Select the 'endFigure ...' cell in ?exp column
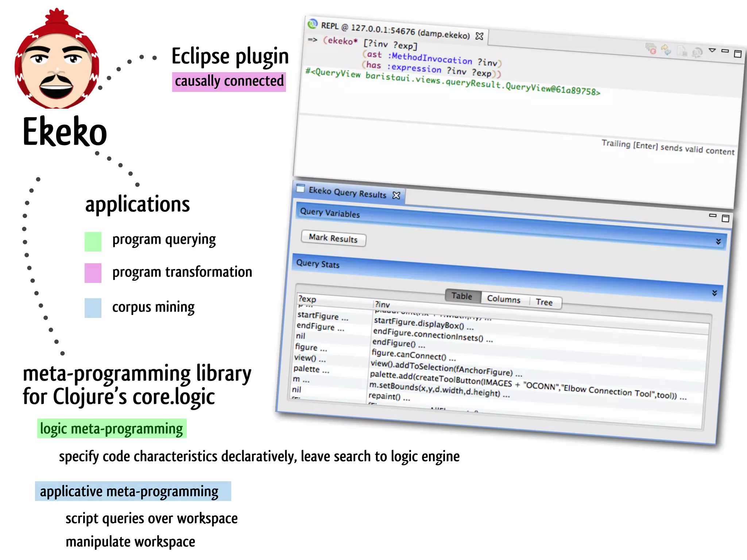Screen dimensions: 747x560 click(320, 327)
